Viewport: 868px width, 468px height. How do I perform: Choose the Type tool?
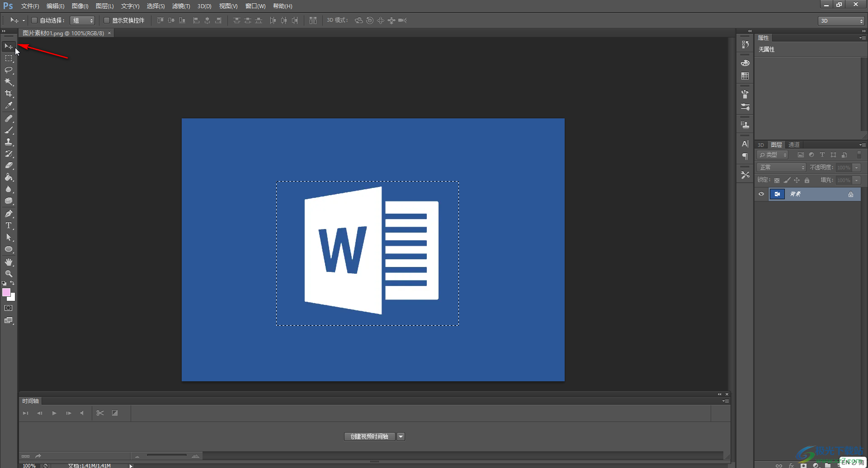tap(9, 225)
